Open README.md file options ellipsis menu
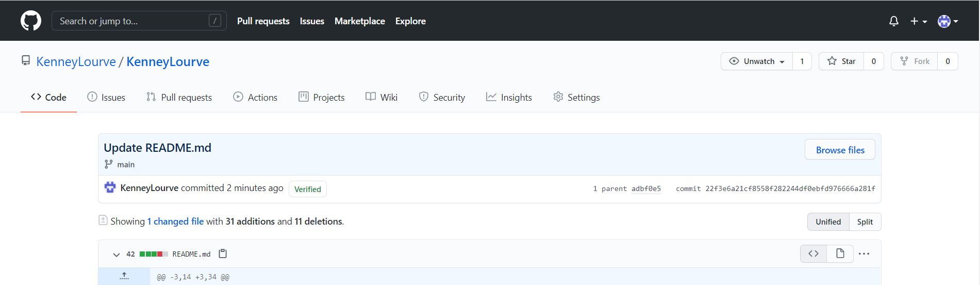980x285 pixels. click(x=864, y=254)
